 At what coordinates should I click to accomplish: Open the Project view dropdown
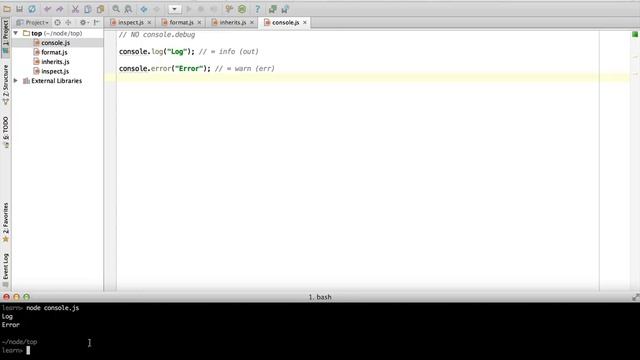(x=32, y=22)
